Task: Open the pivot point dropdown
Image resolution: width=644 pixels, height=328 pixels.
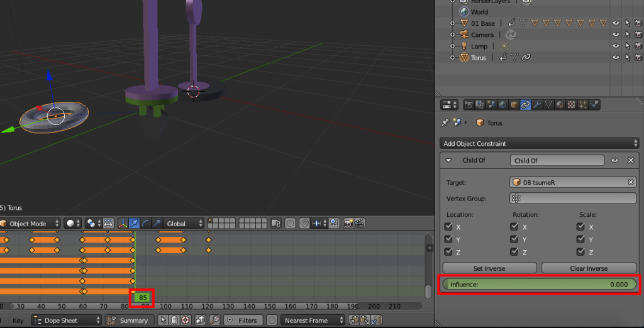Action: pyautogui.click(x=94, y=223)
